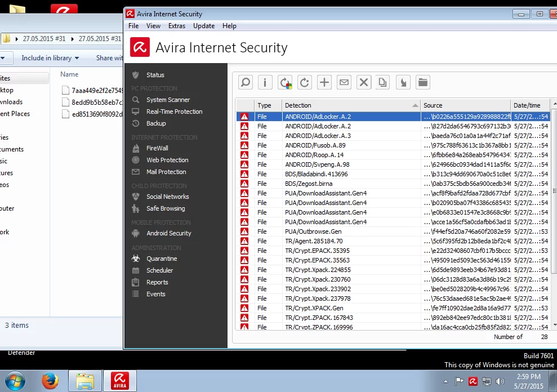This screenshot has width=557, height=392.
Task: Open Mail Protection in the sidebar
Action: tap(166, 172)
